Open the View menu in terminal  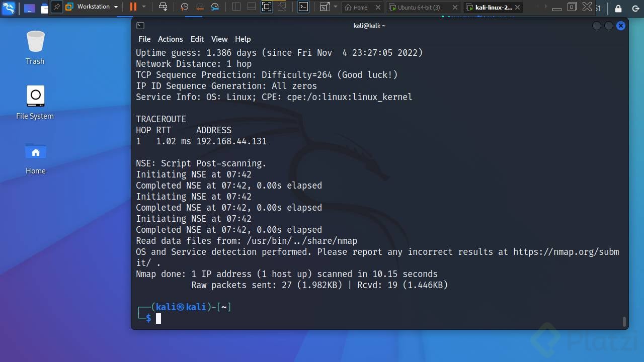click(x=219, y=39)
